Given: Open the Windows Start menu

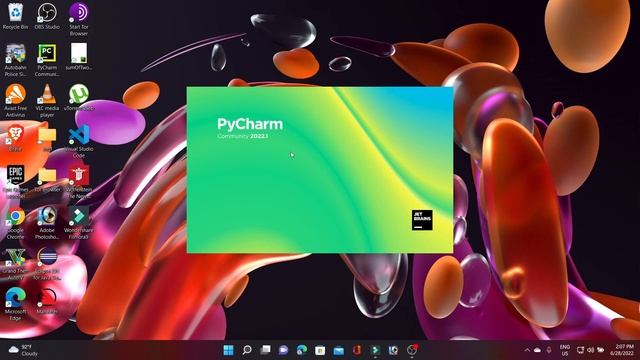Looking at the screenshot, I should (229, 350).
